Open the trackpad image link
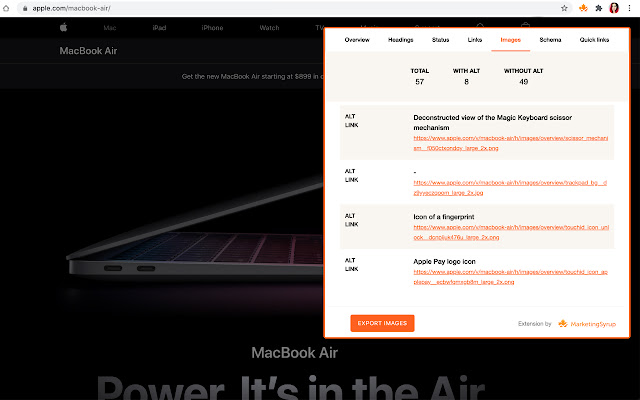 pyautogui.click(x=510, y=187)
